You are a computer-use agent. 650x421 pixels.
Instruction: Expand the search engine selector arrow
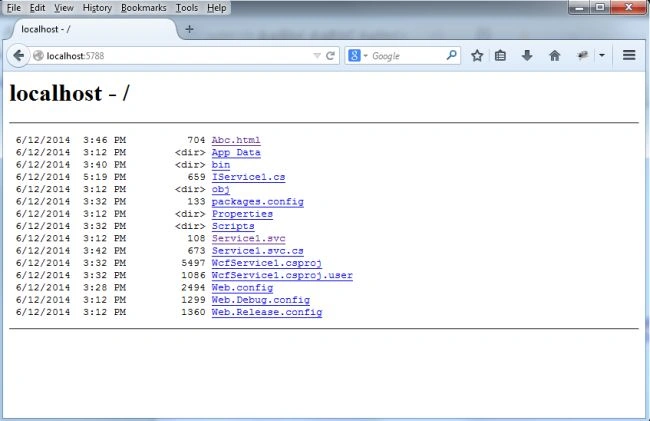click(366, 56)
